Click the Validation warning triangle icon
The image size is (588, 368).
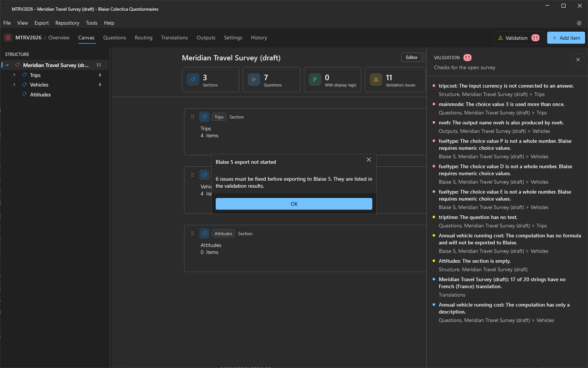point(501,38)
